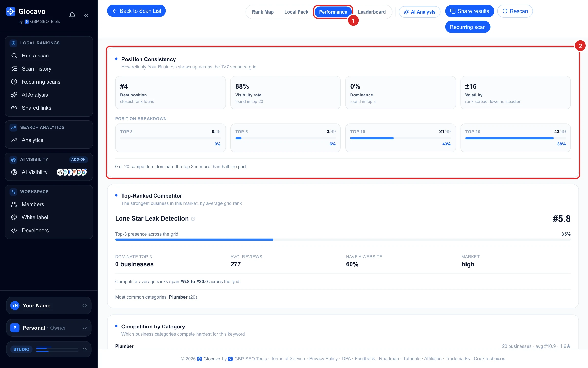Click the Top-3 presence progress bar

click(343, 240)
